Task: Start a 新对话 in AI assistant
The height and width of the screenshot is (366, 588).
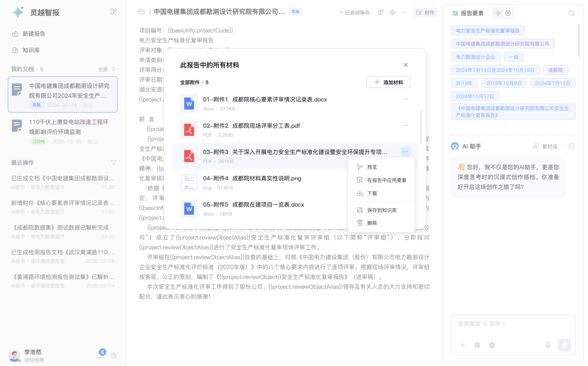Action: pos(545,146)
